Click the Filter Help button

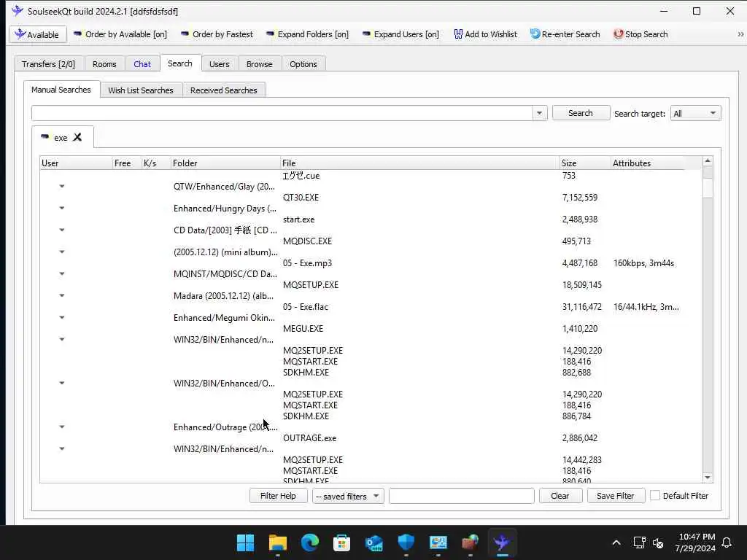(278, 496)
